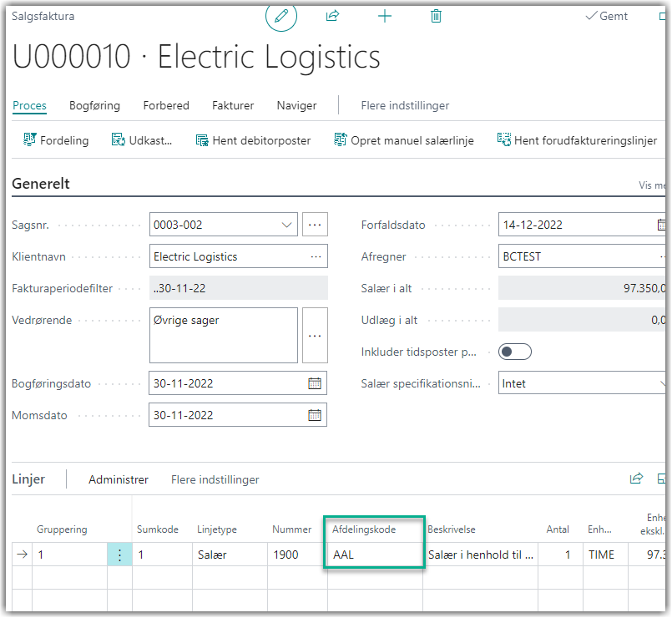Click the Udkast... action

[x=141, y=140]
